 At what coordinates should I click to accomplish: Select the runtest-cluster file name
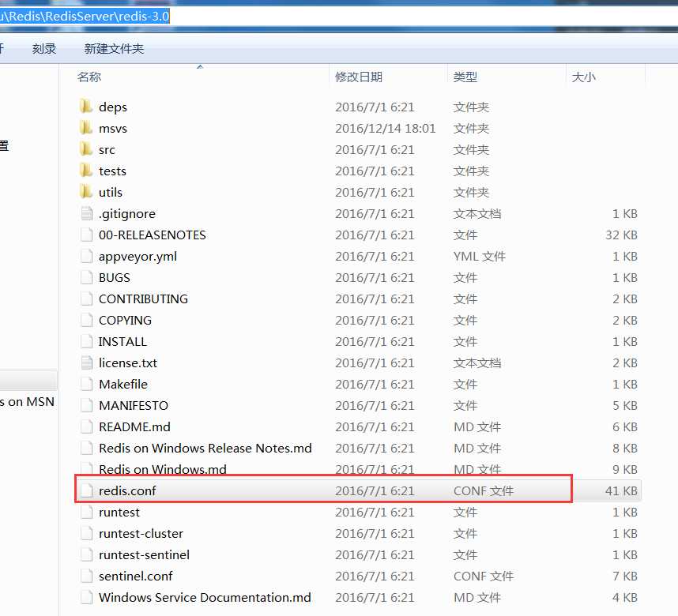[x=141, y=533]
